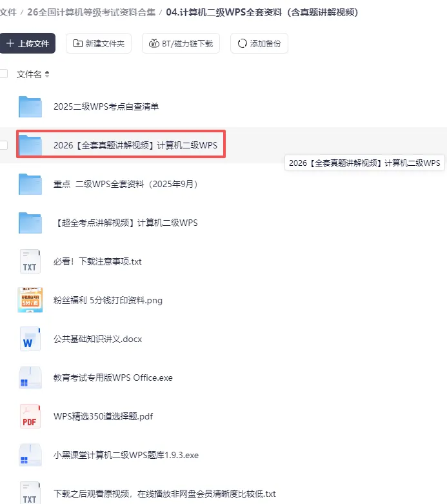Click the 文件名 column header label
This screenshot has width=447, height=504.
point(29,74)
